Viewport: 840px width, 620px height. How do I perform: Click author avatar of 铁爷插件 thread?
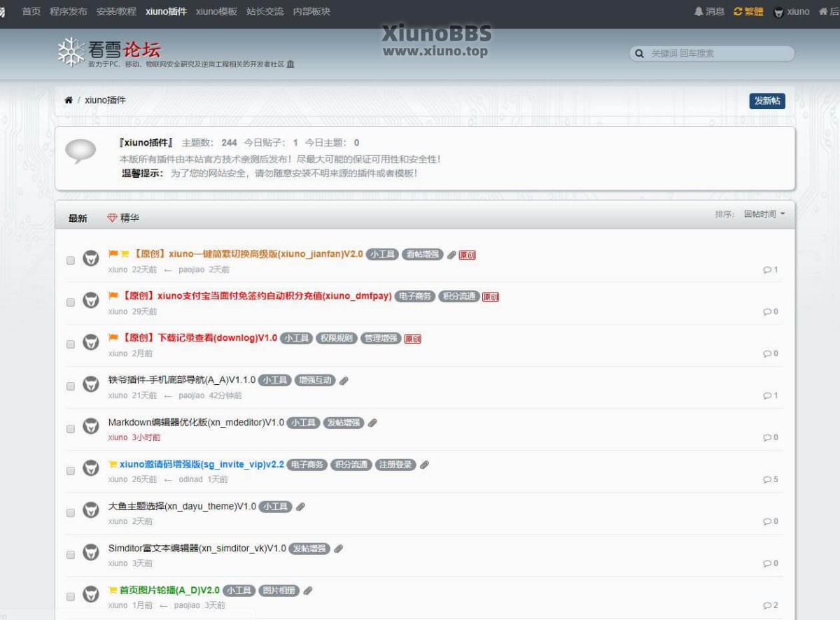[x=91, y=385]
